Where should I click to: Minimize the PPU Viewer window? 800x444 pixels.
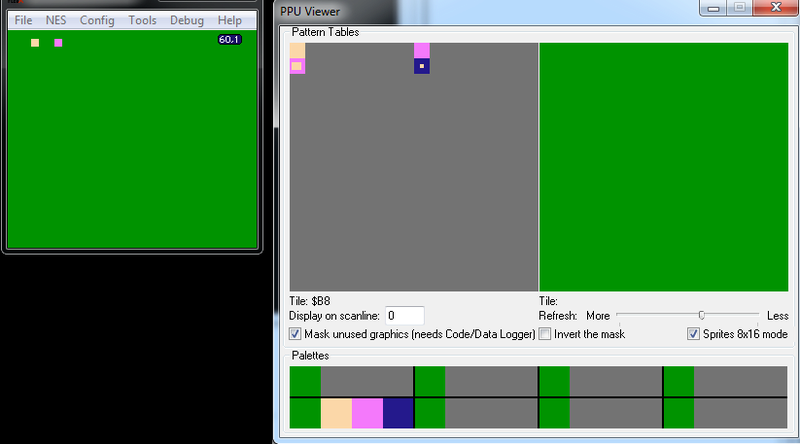(713, 8)
